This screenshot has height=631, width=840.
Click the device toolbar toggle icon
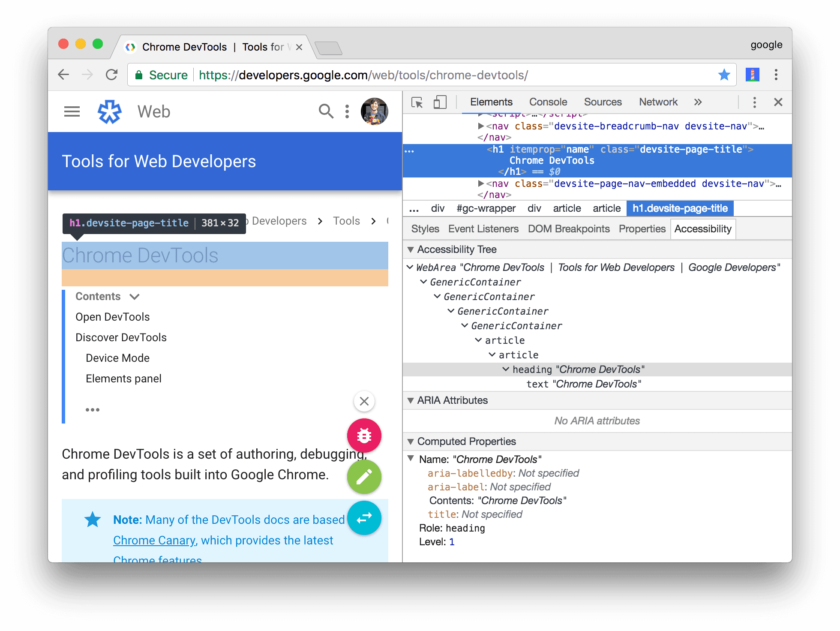(x=437, y=103)
